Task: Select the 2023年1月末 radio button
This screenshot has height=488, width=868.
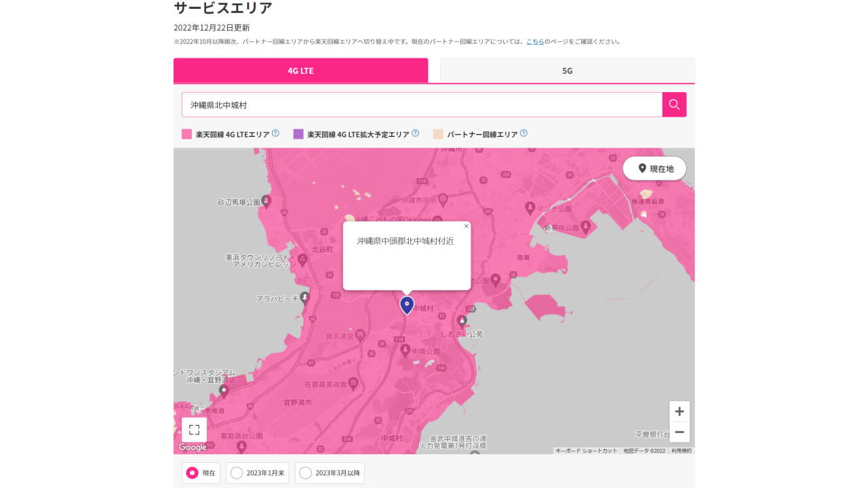Action: pyautogui.click(x=238, y=473)
